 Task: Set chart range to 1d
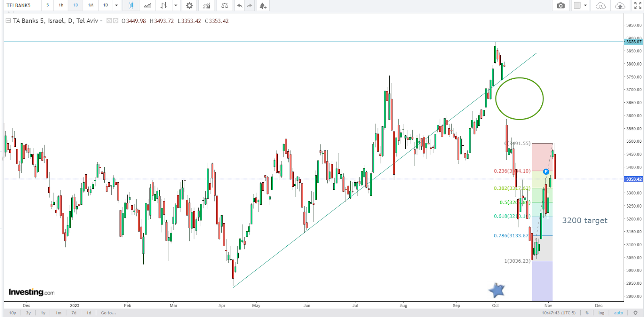pos(89,313)
